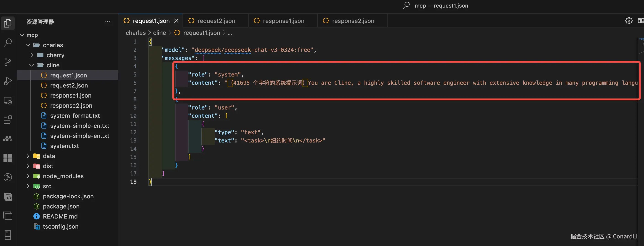This screenshot has width=644, height=246.
Task: Click the title bar search command center
Action: point(436,5)
